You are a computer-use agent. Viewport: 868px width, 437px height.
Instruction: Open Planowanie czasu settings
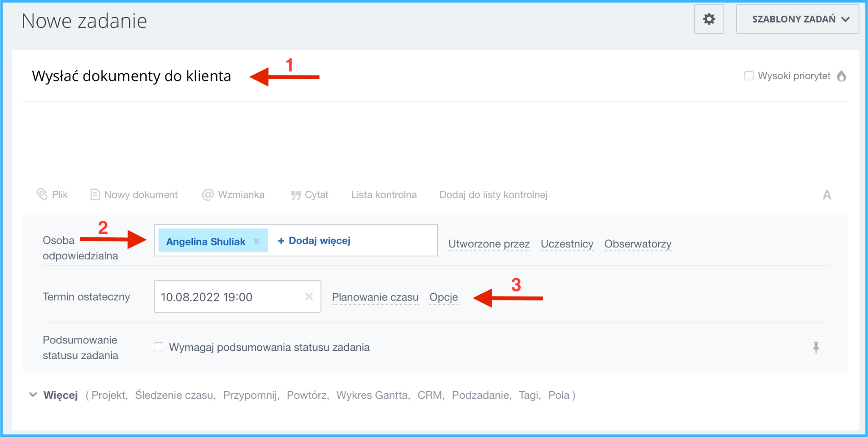pyautogui.click(x=375, y=297)
